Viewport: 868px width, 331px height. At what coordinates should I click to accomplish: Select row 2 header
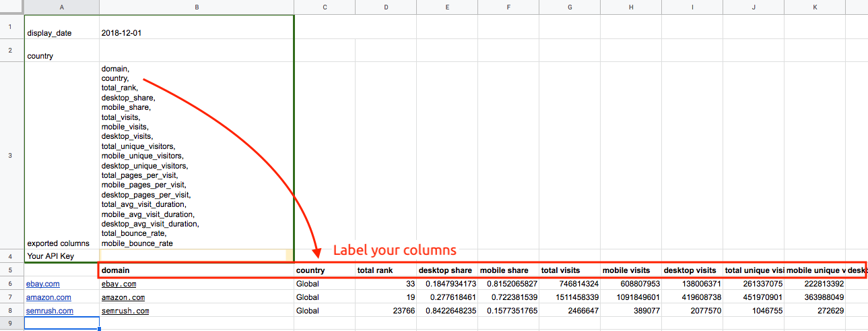10,51
